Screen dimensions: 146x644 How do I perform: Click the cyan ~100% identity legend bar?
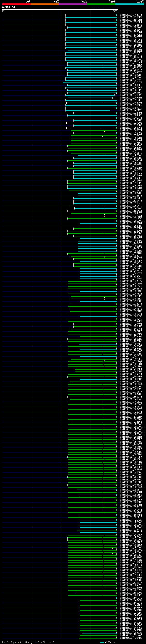click(130, 4)
